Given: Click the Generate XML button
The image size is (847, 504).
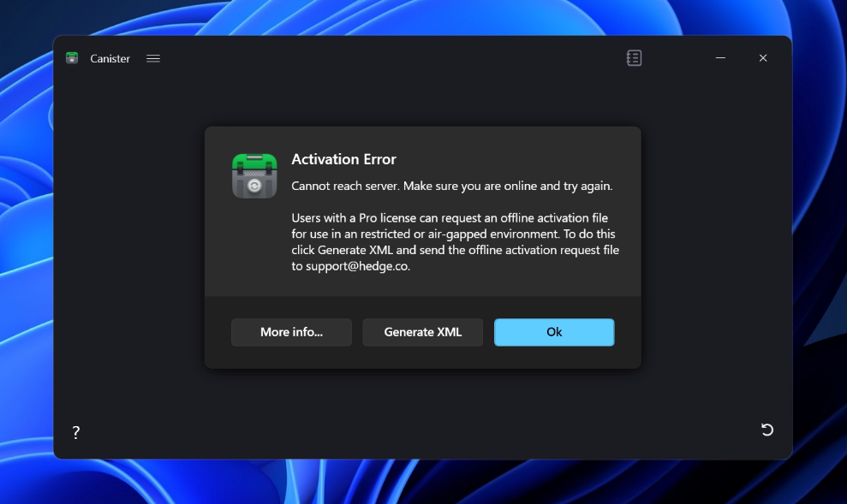Looking at the screenshot, I should click(x=422, y=332).
